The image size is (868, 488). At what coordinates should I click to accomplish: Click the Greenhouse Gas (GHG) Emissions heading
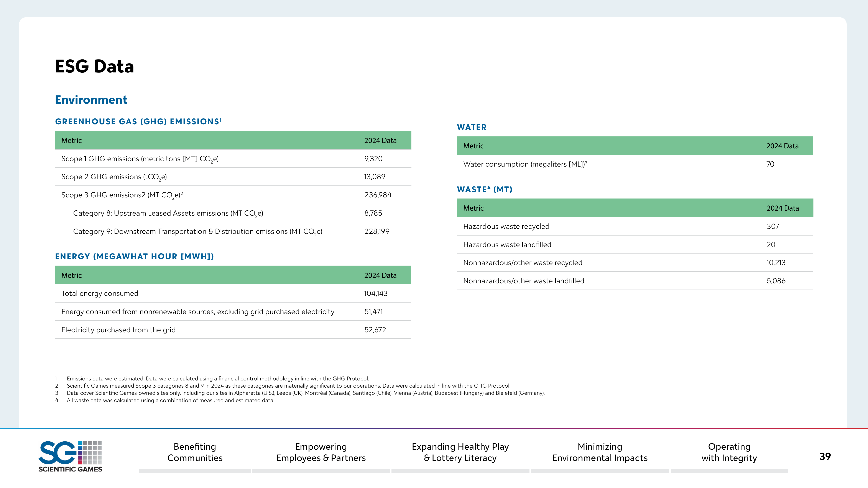pos(138,121)
